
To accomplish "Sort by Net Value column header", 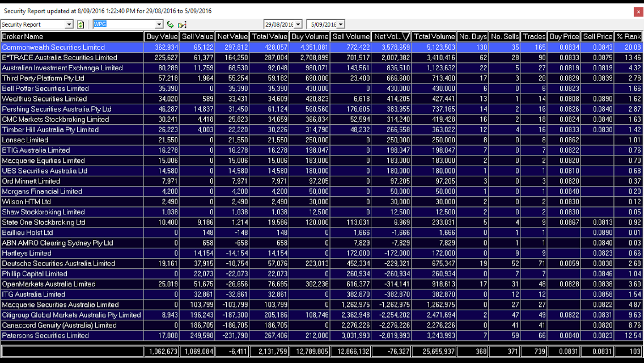I will [232, 37].
